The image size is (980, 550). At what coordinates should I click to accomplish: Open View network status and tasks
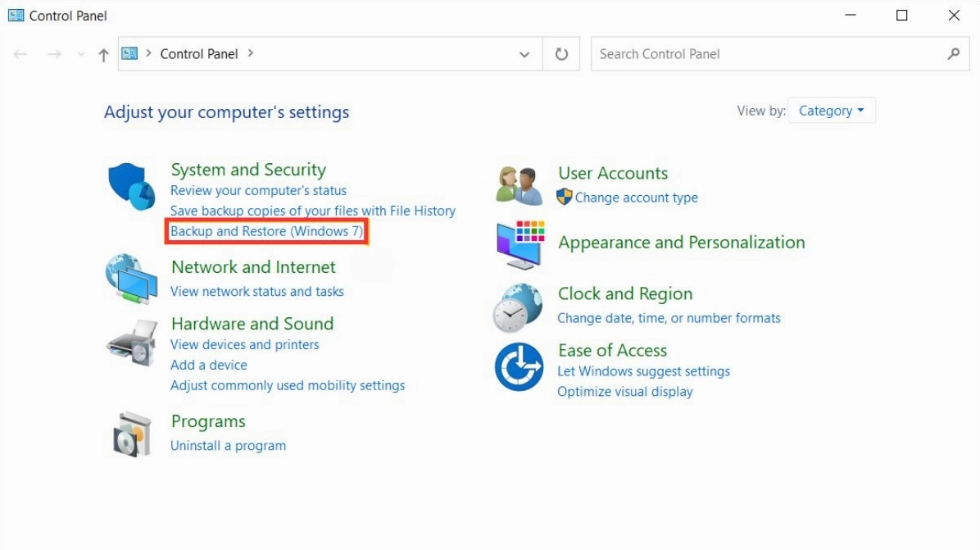257,291
